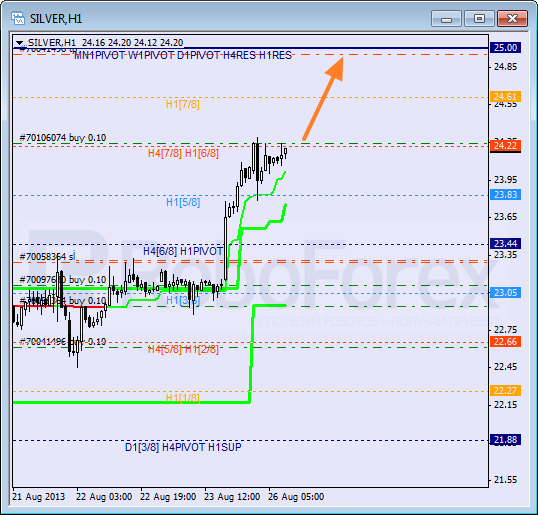Select the 25.00 dark blue price label

click(x=505, y=47)
